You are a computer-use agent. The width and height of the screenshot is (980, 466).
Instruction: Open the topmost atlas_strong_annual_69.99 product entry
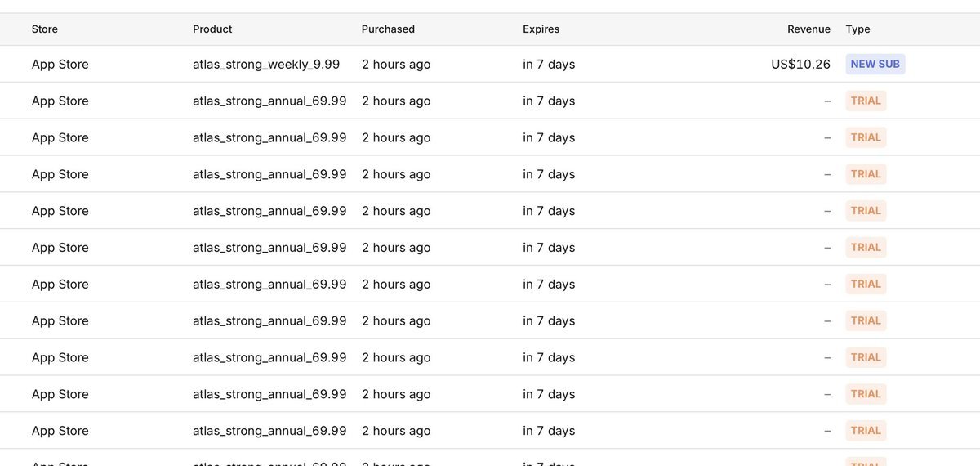click(269, 101)
